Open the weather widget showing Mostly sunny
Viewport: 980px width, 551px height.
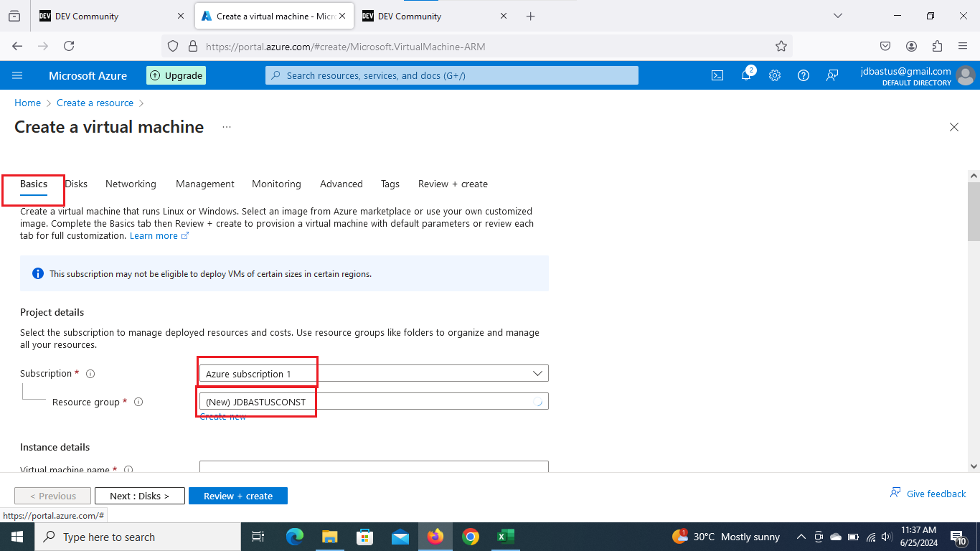pyautogui.click(x=726, y=537)
